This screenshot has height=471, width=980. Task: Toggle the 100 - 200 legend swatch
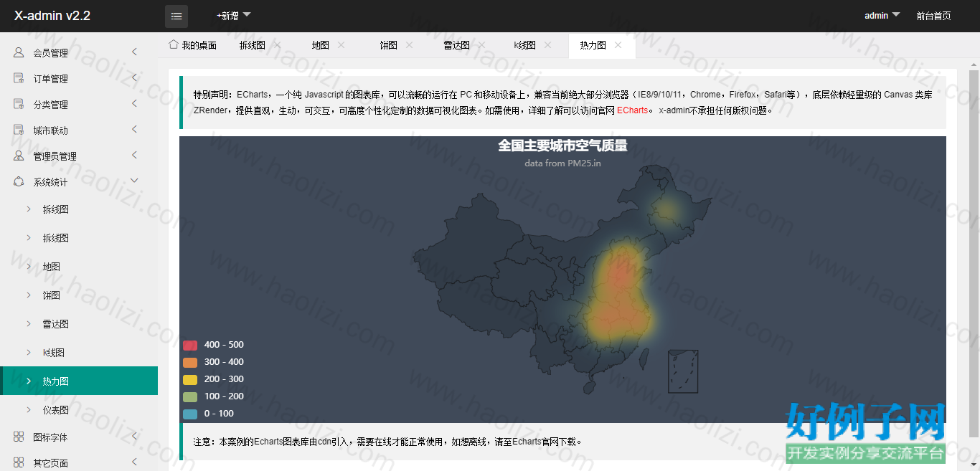click(190, 396)
